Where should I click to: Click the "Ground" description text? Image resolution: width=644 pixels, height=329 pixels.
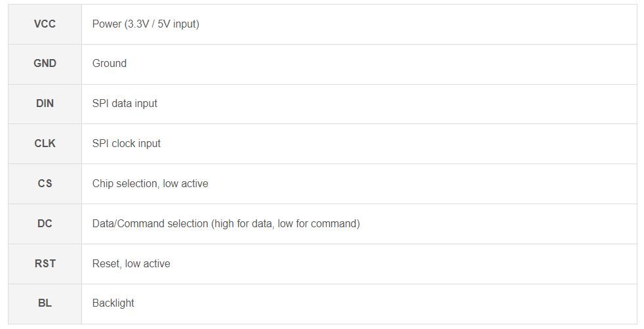pos(110,64)
